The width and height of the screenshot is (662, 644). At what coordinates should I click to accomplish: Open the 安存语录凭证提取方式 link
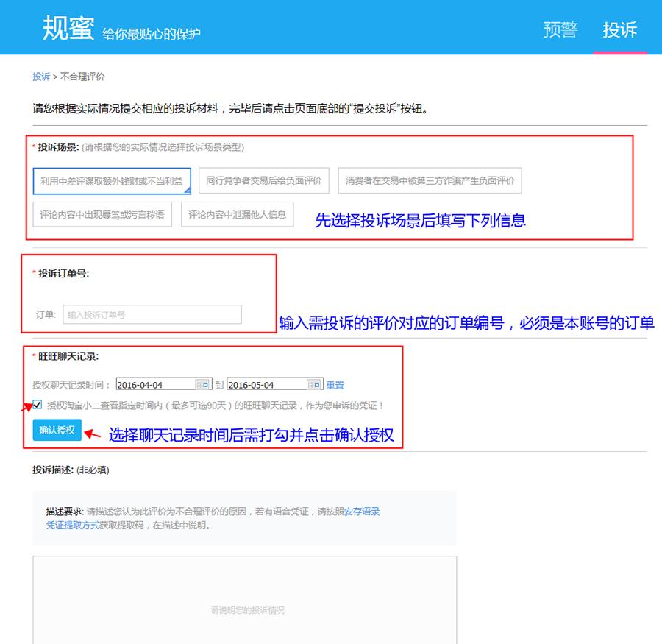point(72,526)
